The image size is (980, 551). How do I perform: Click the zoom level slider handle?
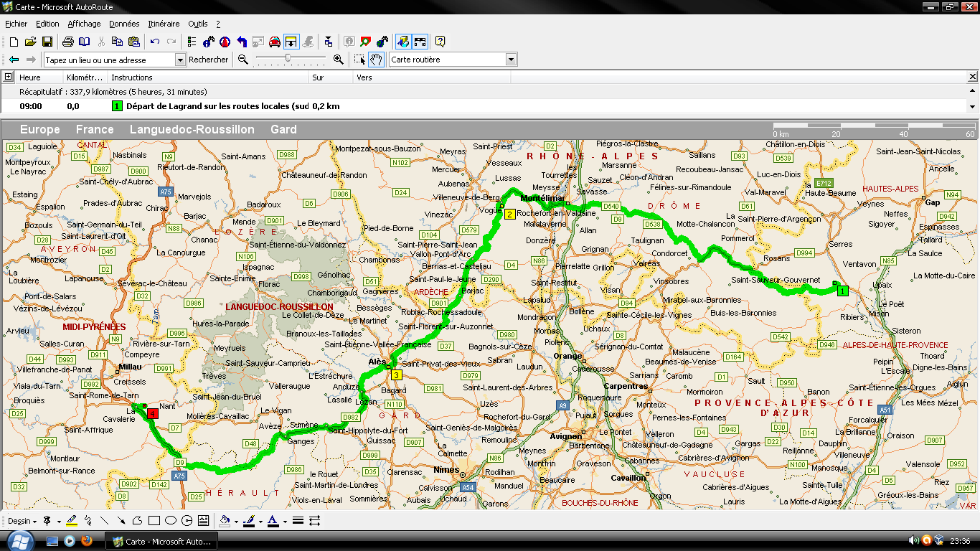pyautogui.click(x=288, y=59)
